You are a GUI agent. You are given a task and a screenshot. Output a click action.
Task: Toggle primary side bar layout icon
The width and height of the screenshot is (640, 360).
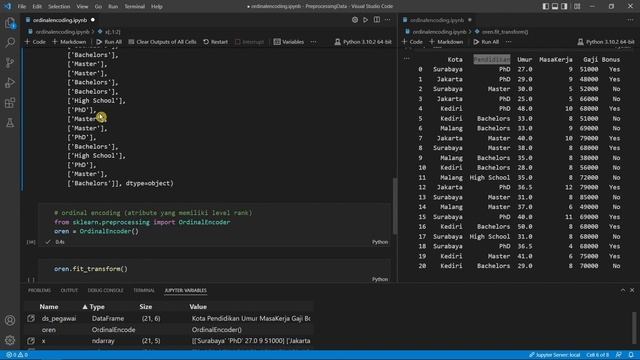click(546, 6)
